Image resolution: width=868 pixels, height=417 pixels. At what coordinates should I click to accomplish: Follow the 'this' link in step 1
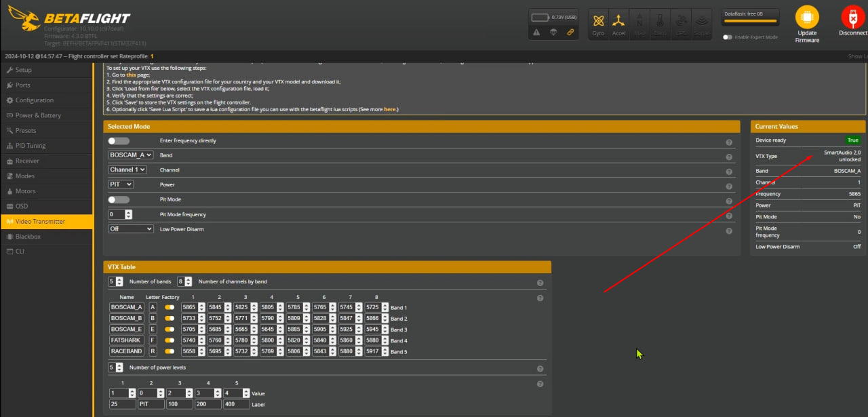click(131, 75)
